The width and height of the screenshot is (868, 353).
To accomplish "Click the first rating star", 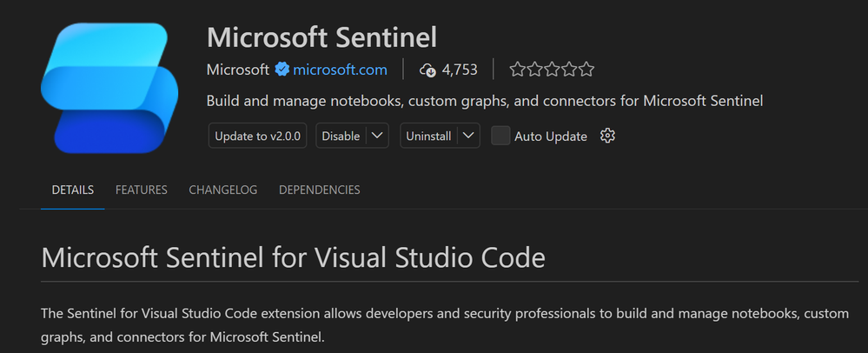I will (517, 70).
